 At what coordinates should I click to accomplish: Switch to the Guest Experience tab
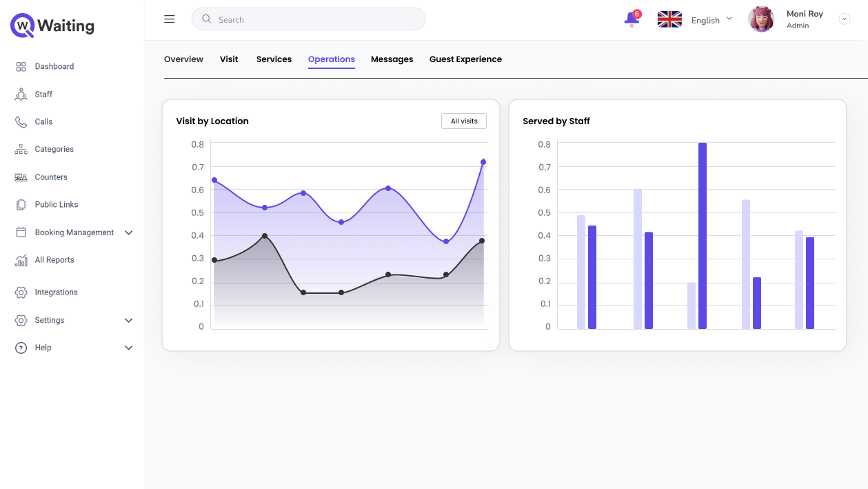click(x=465, y=59)
